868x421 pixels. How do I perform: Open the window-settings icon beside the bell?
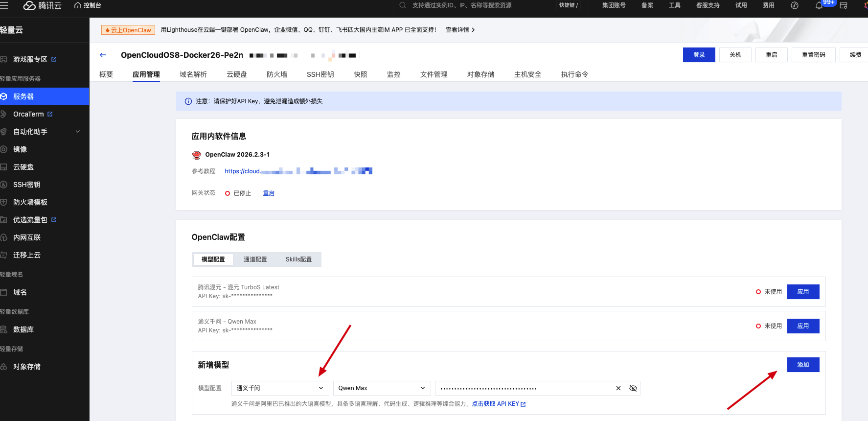coord(844,6)
